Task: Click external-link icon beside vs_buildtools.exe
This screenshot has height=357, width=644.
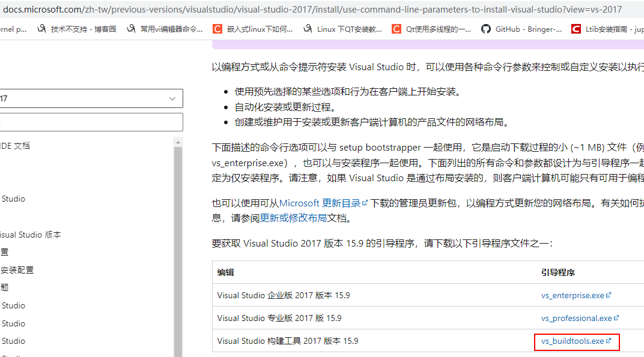Action: pyautogui.click(x=609, y=341)
